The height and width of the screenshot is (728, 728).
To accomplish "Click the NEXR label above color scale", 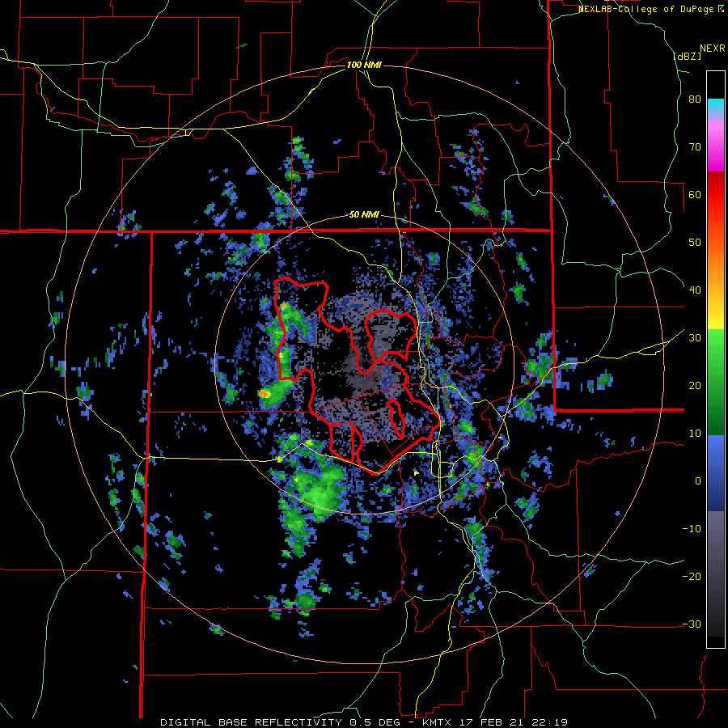I will pos(712,49).
